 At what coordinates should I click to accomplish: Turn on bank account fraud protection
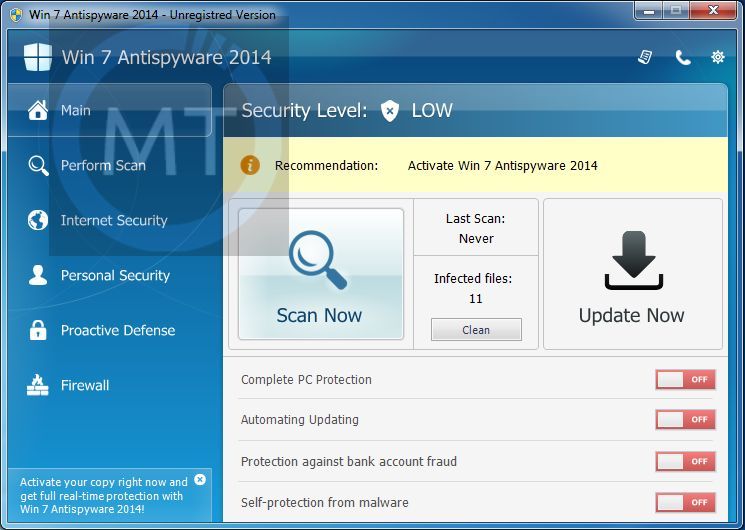[685, 461]
